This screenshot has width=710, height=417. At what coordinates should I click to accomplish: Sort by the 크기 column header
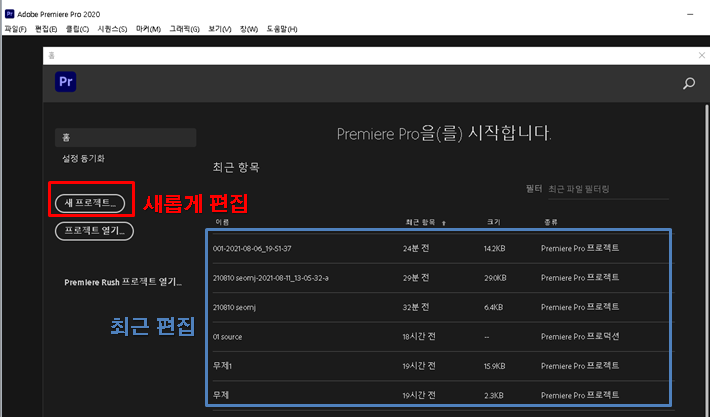[494, 222]
